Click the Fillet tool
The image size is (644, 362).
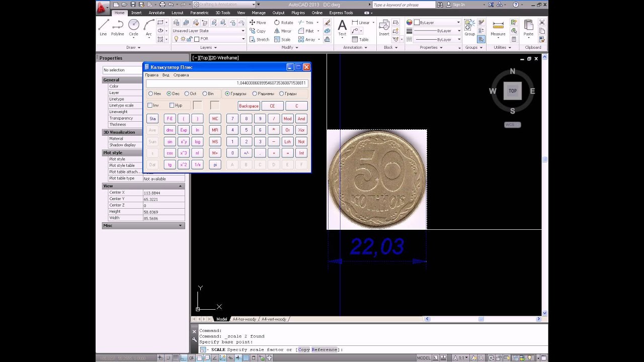tap(306, 31)
